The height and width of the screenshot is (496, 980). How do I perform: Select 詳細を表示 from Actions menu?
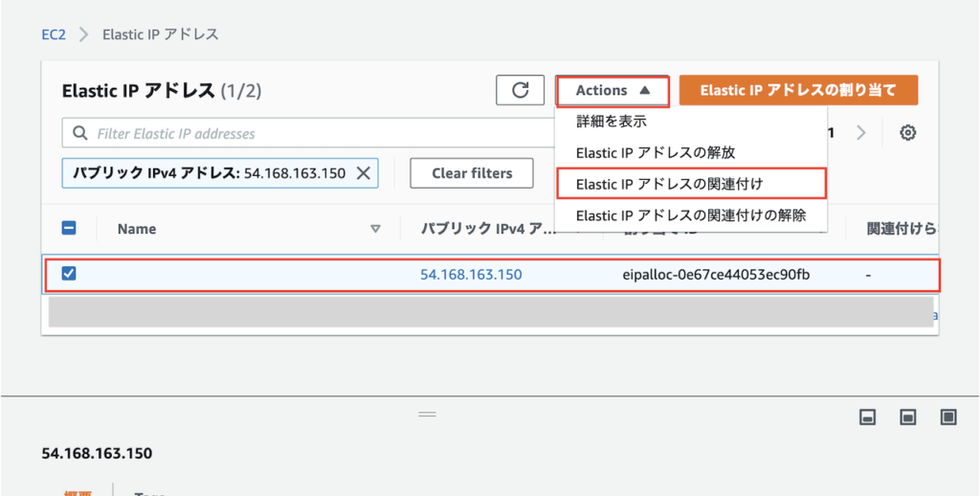[x=612, y=122]
